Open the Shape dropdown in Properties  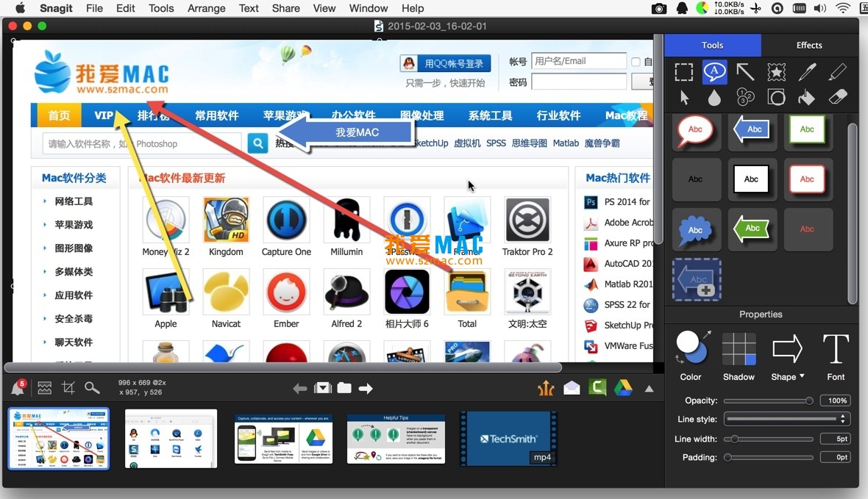(x=787, y=377)
